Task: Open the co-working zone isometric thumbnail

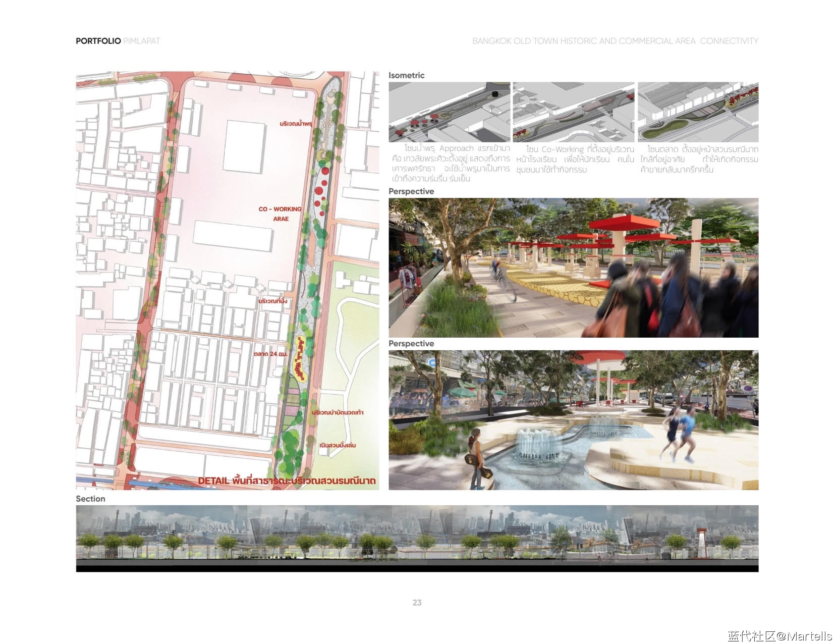Action: click(574, 112)
